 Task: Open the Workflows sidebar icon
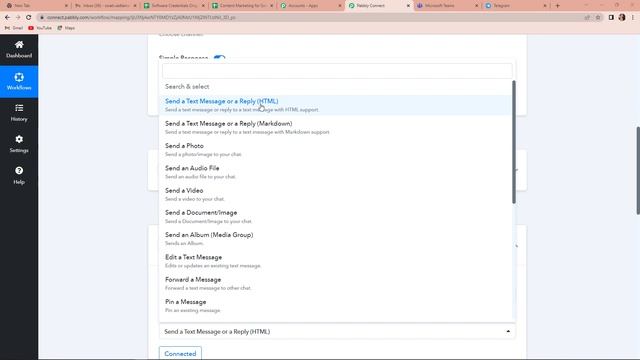19,78
